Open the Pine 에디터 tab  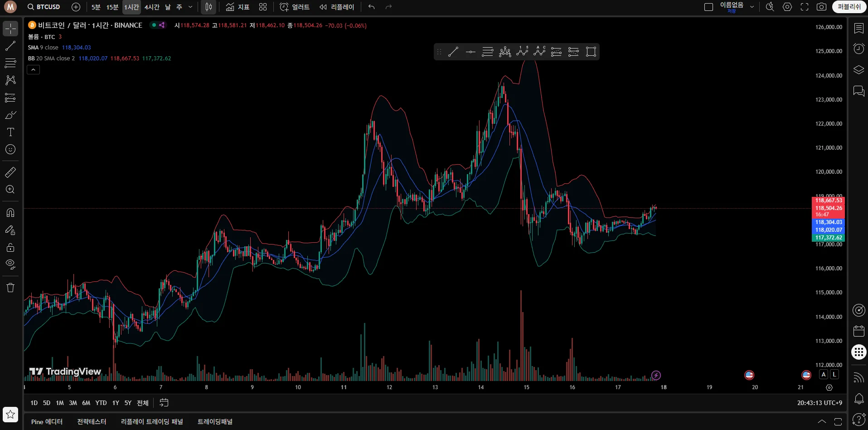coord(47,422)
